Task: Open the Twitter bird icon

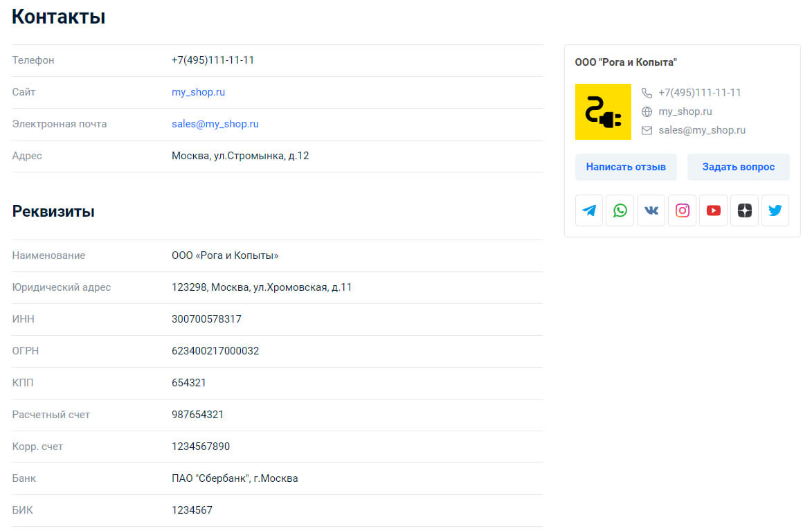Action: [x=775, y=210]
